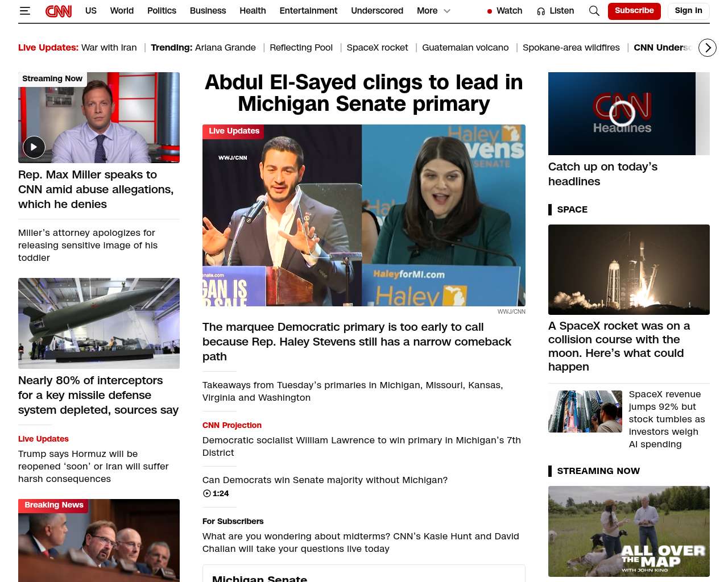The width and height of the screenshot is (728, 582).
Task: Open the All Over the Map thumbnail
Action: coord(629,531)
